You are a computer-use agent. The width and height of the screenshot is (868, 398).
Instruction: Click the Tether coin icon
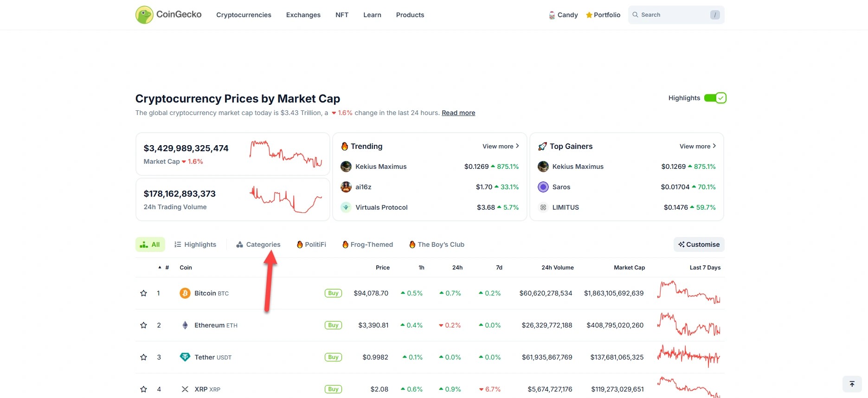[185, 357]
